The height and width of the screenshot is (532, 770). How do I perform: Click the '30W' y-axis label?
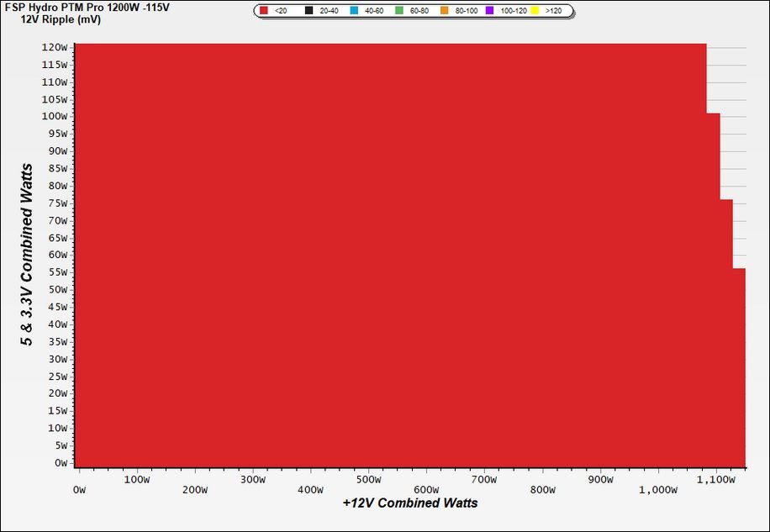pyautogui.click(x=57, y=359)
